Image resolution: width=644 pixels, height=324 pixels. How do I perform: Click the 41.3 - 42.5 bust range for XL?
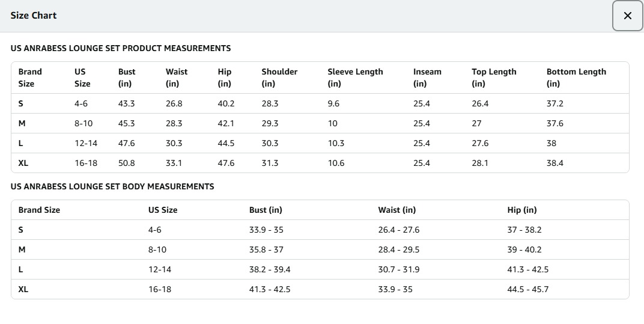270,289
